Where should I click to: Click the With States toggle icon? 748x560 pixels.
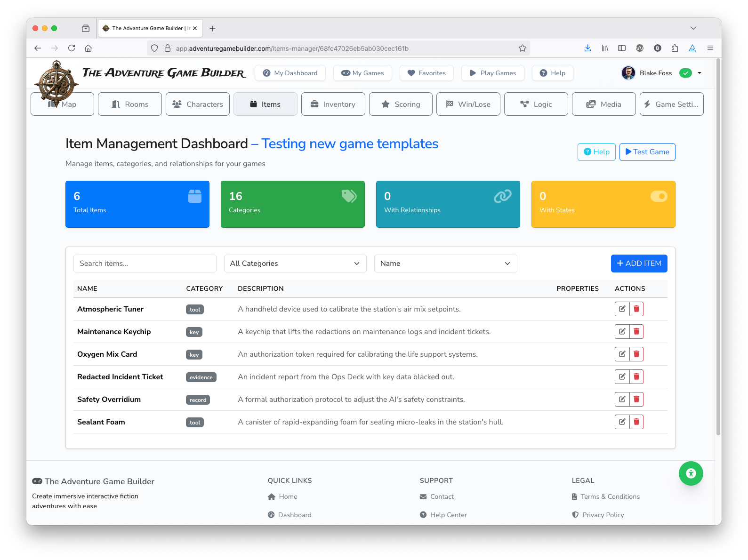[659, 196]
